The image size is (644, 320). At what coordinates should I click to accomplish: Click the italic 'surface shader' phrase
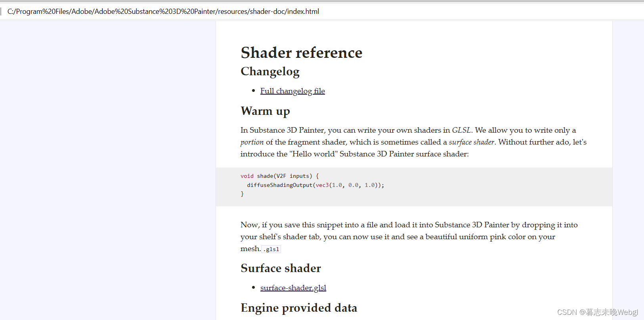(472, 142)
